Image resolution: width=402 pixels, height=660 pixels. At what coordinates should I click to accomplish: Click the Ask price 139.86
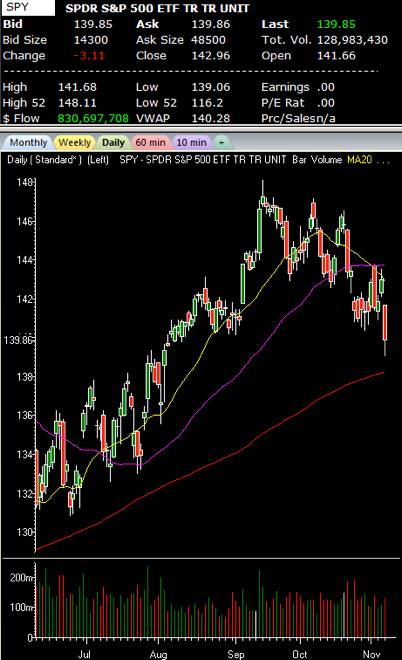click(x=210, y=24)
